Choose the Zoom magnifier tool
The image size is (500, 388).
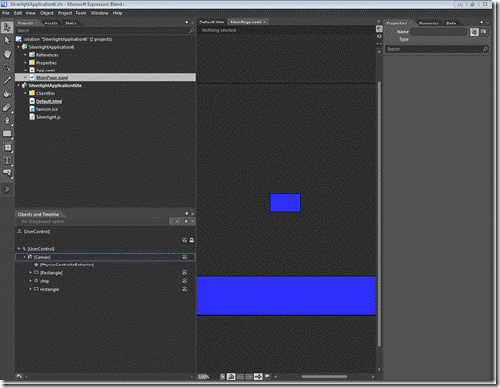coord(7,67)
